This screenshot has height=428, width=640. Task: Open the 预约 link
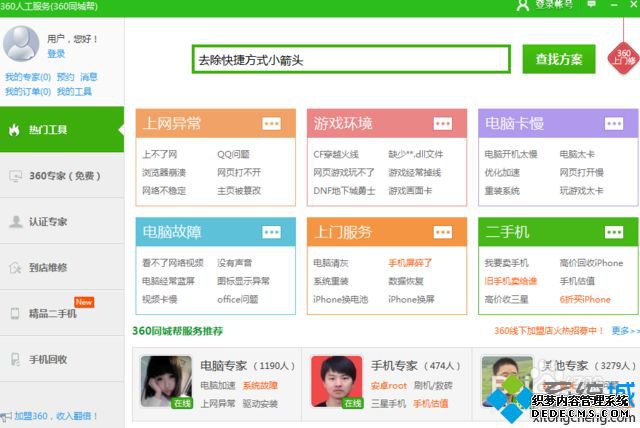(x=65, y=77)
